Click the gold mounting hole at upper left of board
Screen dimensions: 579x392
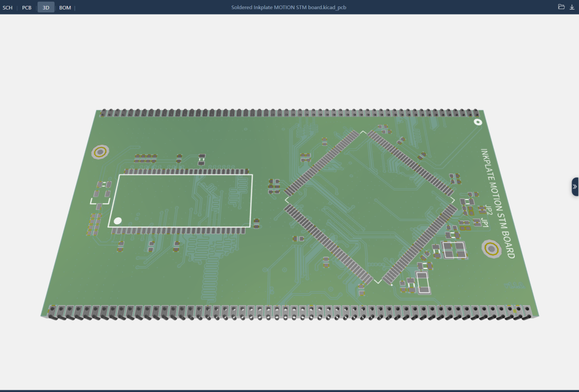click(x=100, y=152)
